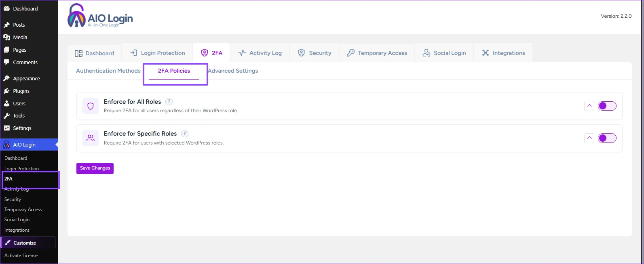Select the Authentication Methods sub-tab

pyautogui.click(x=108, y=71)
